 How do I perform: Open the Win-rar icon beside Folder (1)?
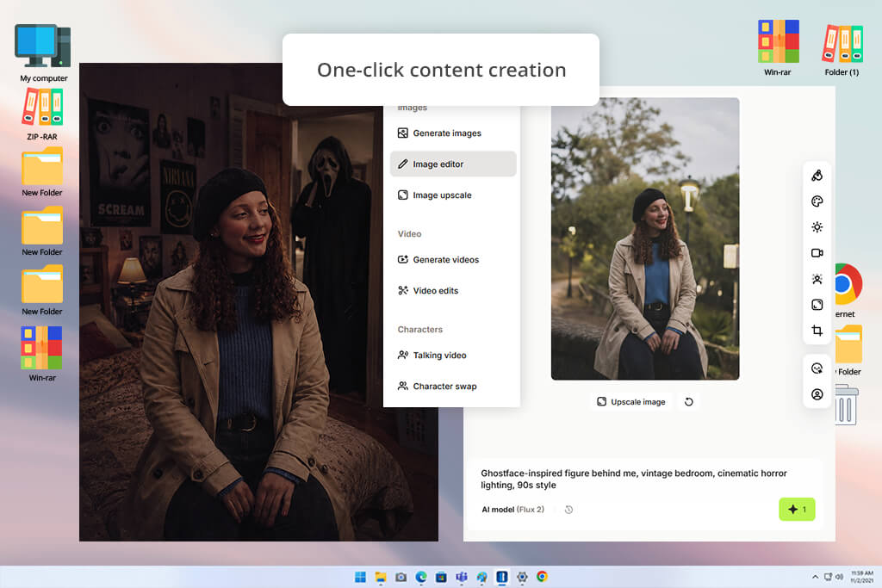(778, 48)
